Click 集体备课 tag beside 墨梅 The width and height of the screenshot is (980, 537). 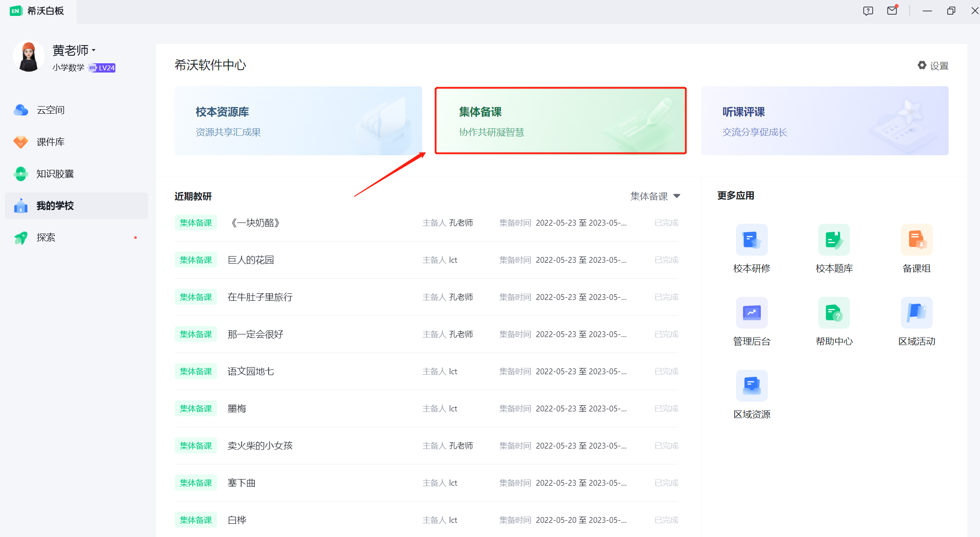coord(196,409)
